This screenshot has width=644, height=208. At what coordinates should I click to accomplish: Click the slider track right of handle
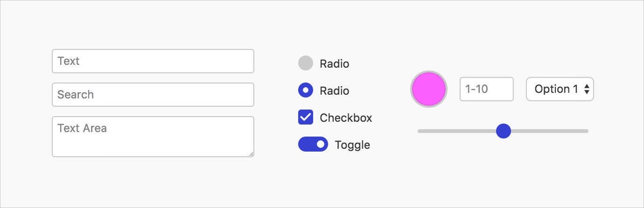click(x=550, y=131)
